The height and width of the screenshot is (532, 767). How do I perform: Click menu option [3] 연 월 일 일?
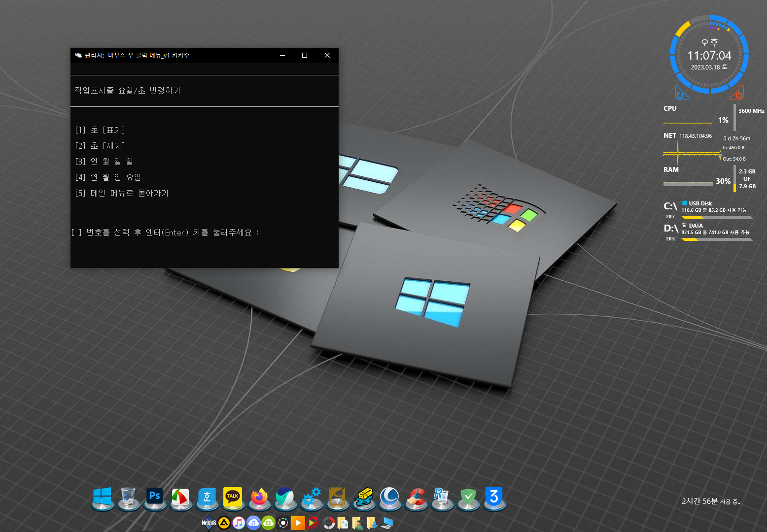click(x=104, y=162)
